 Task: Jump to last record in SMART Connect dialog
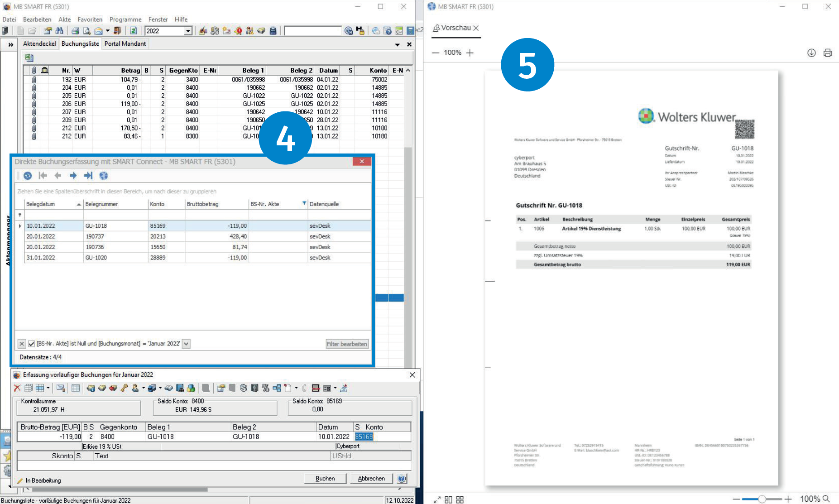point(88,176)
